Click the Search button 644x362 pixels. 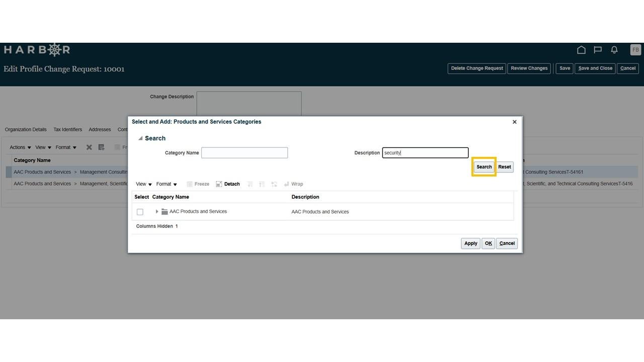coord(484,167)
